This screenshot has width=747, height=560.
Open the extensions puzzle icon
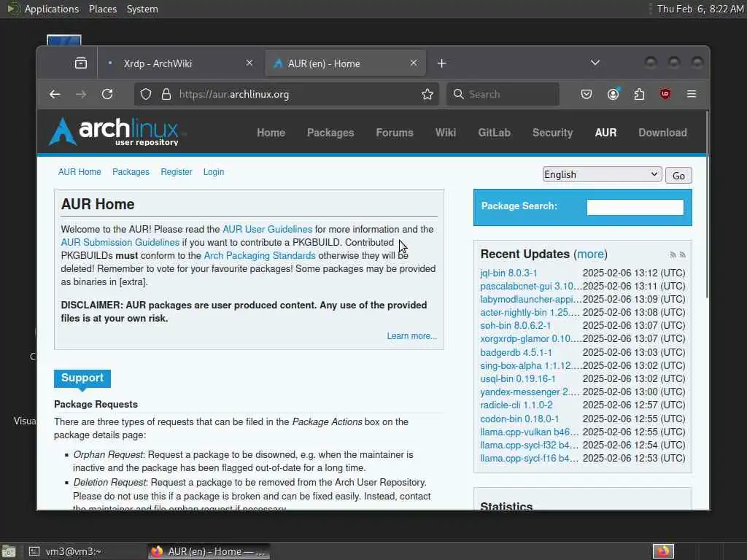[x=639, y=94]
